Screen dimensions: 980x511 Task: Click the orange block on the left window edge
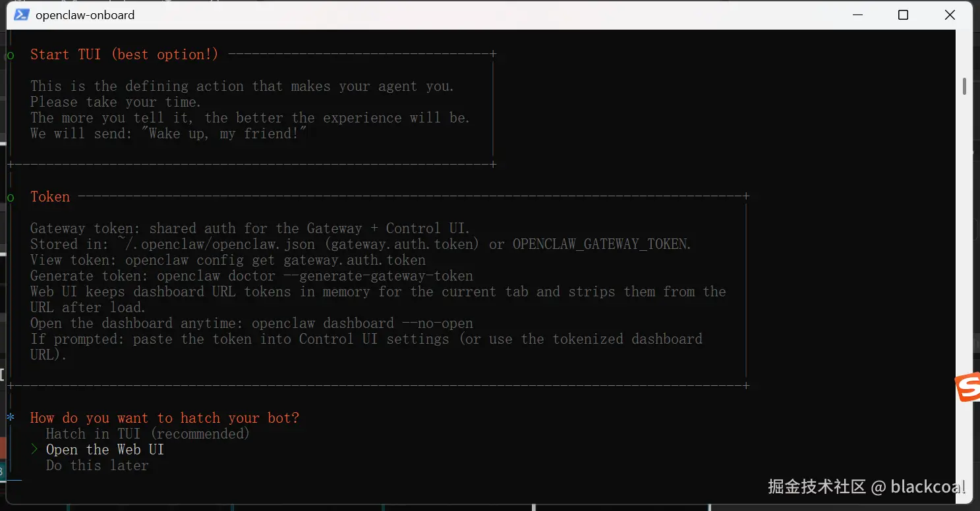(x=4, y=447)
